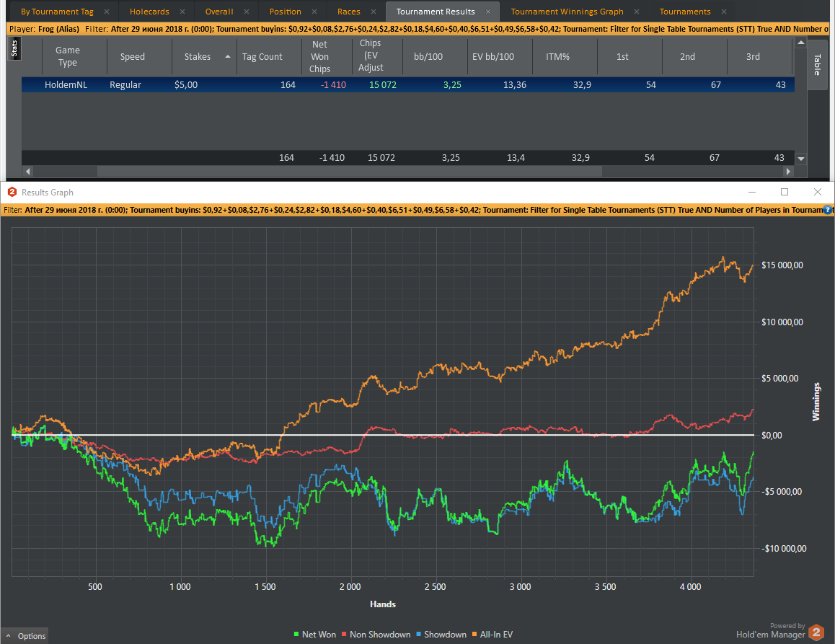Switch to the Tournament Winnings Graph tab

click(567, 12)
